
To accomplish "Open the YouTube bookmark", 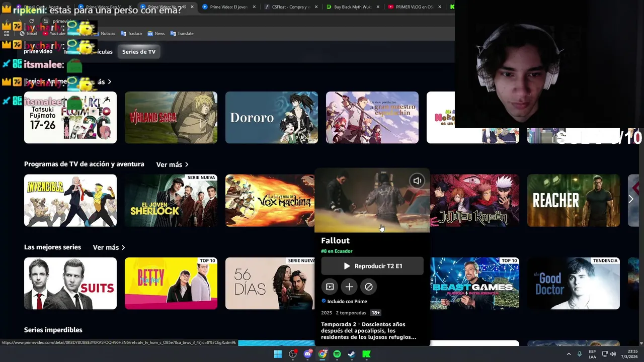I will point(54,33).
